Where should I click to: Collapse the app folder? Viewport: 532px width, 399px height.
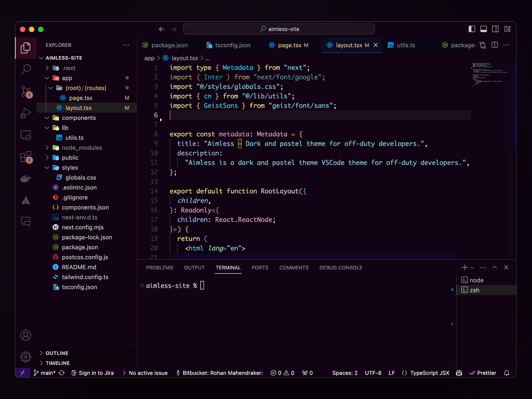tap(47, 78)
